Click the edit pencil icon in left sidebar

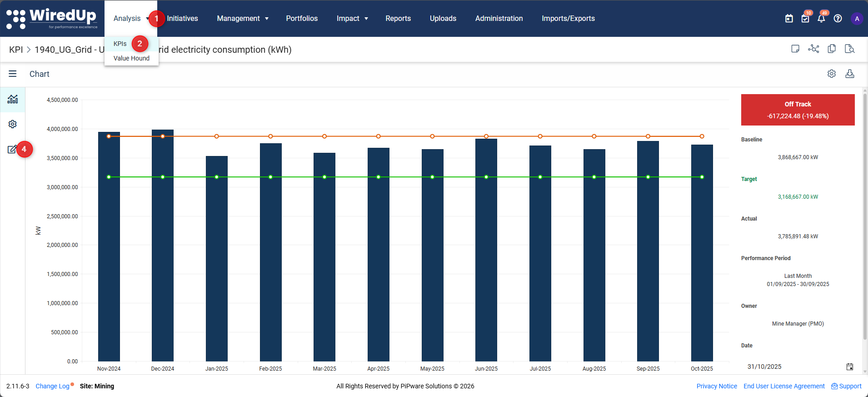tap(12, 149)
